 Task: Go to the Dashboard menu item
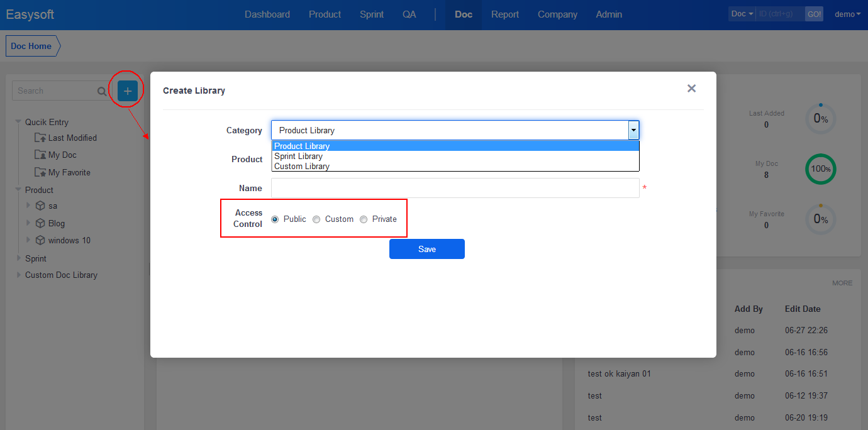[267, 14]
